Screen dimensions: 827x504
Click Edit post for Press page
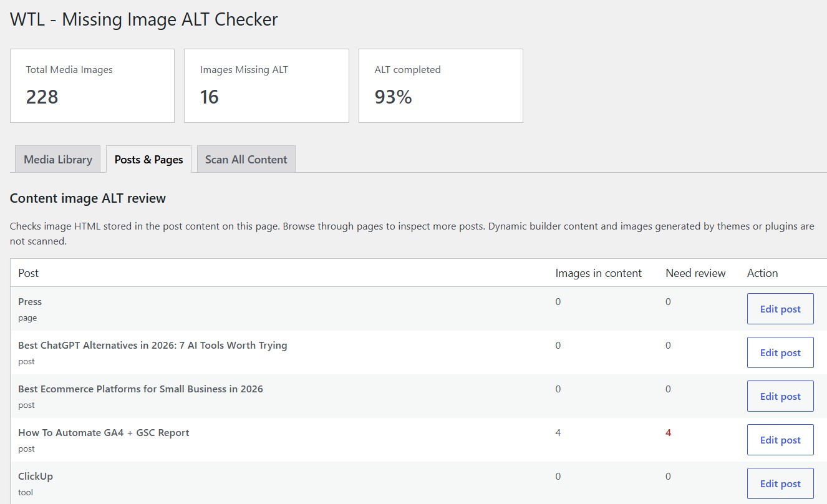(780, 309)
